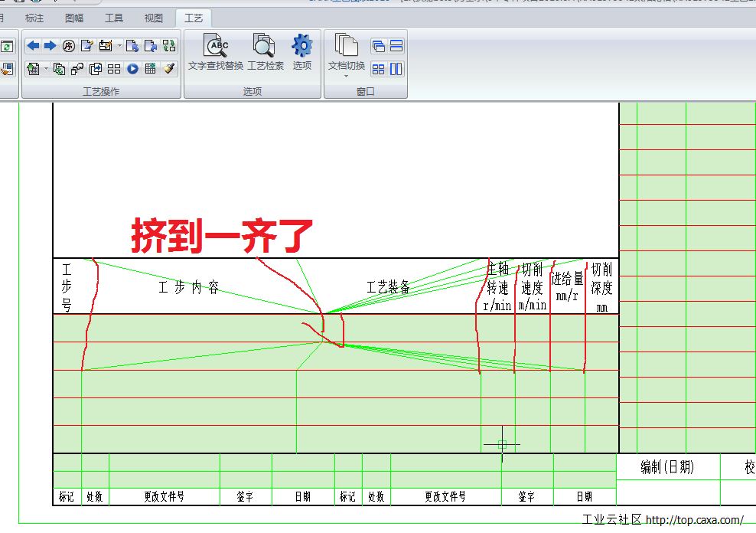The image size is (756, 533).
Task: Click the page with down-right arrow icon
Action: [132, 46]
